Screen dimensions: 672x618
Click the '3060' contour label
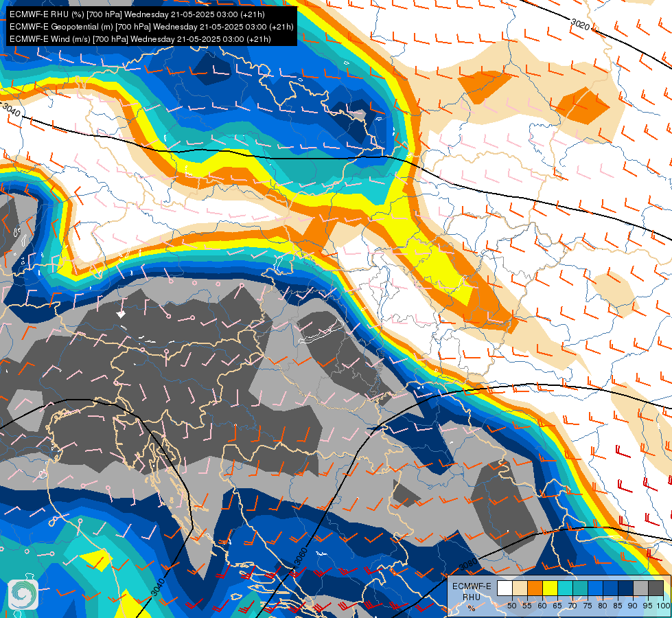(301, 557)
